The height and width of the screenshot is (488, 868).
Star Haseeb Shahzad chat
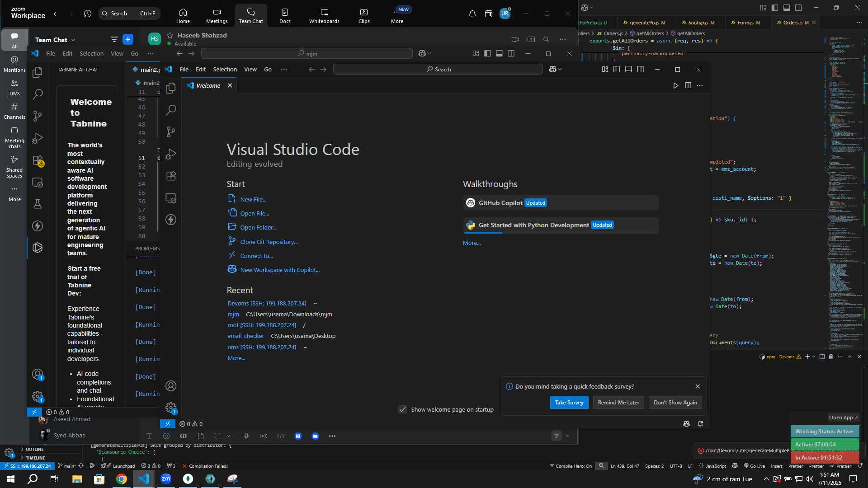(x=170, y=35)
